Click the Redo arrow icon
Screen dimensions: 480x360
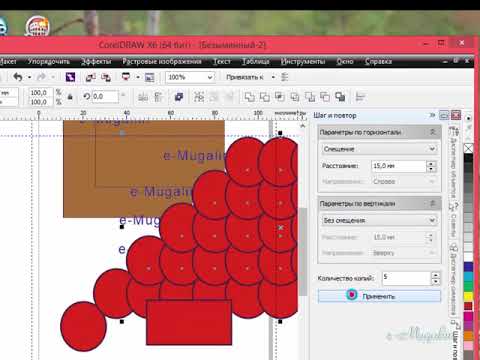point(41,77)
